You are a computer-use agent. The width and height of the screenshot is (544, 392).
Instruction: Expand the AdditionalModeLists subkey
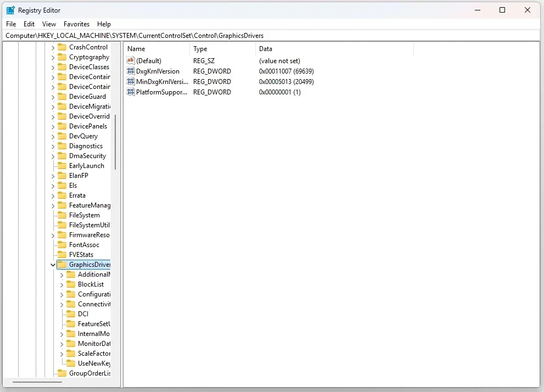point(61,275)
